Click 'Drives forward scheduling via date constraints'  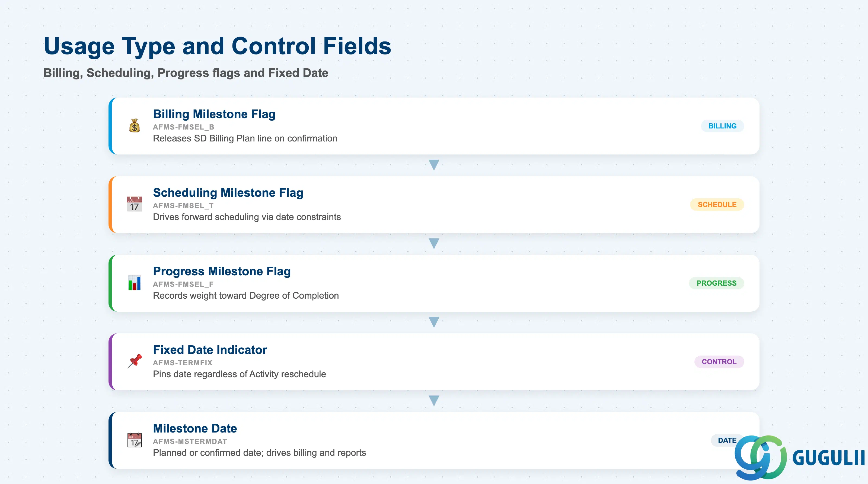tap(247, 217)
